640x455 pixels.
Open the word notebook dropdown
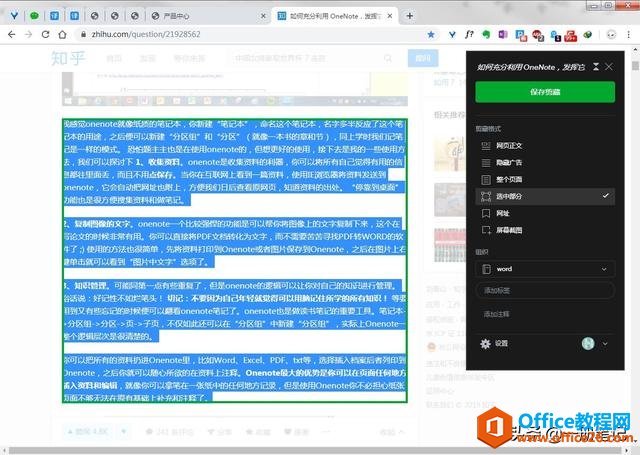coord(545,269)
